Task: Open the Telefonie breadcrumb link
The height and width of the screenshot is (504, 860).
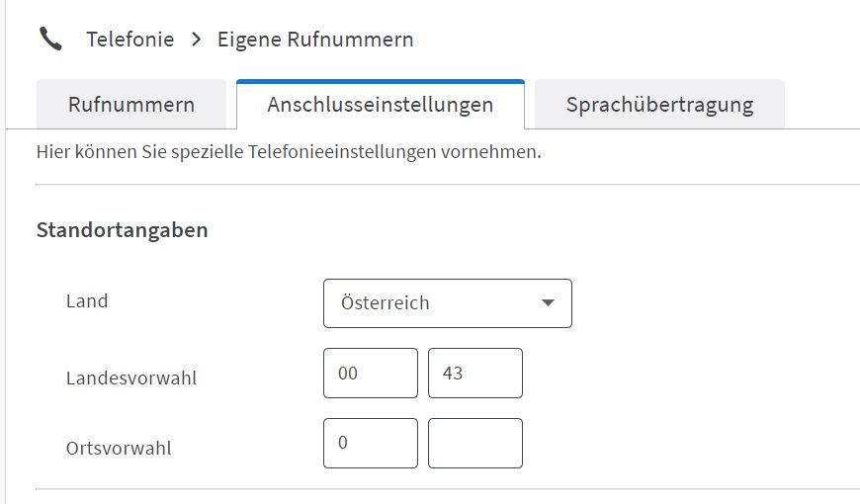Action: click(x=130, y=40)
